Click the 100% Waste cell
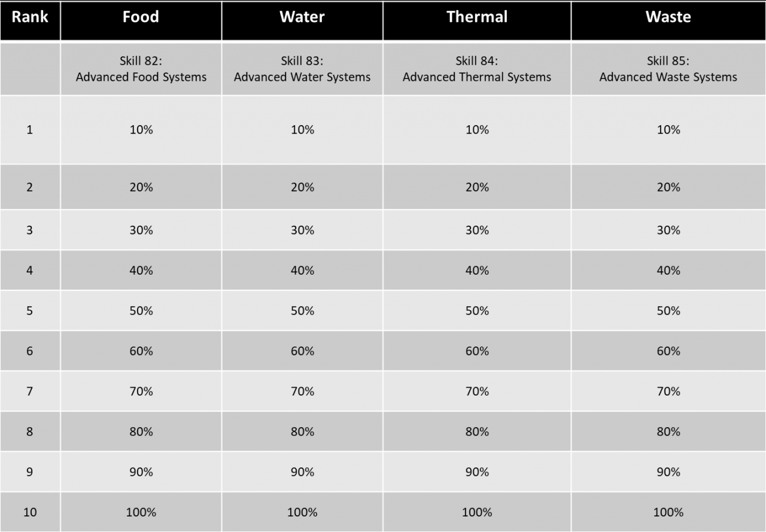Image resolution: width=766 pixels, height=532 pixels. pos(668,512)
